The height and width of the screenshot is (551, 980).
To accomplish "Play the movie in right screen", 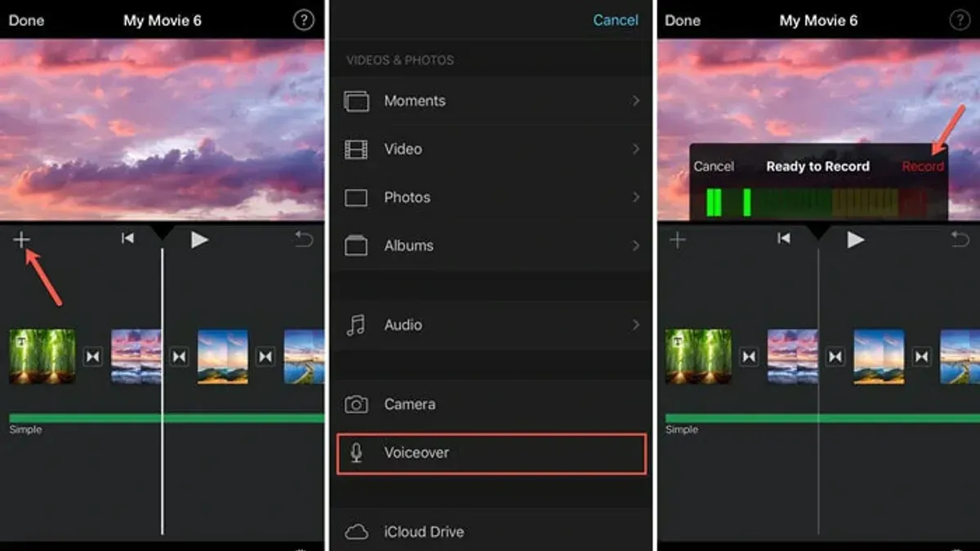I will pyautogui.click(x=855, y=239).
